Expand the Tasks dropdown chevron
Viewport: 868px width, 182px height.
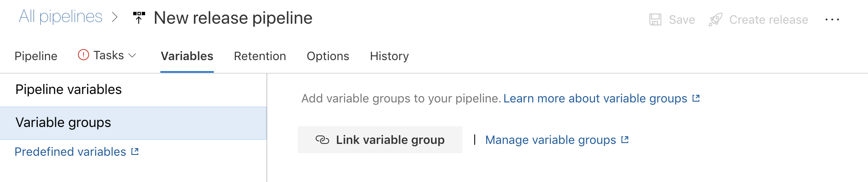coord(132,55)
